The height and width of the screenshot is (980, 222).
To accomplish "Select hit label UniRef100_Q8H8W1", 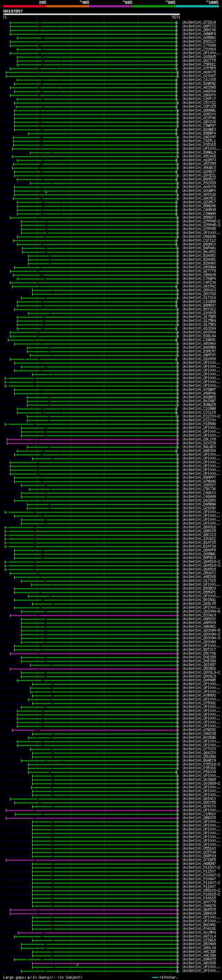I will point(199,110).
